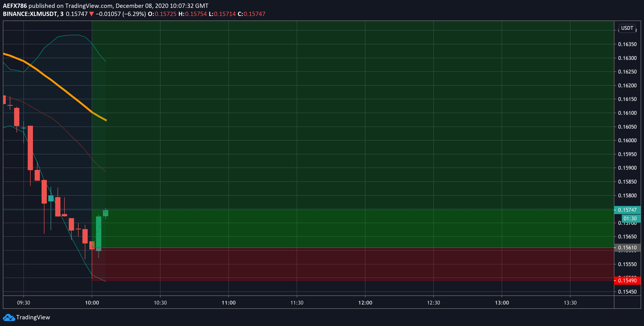644x326 pixels.
Task: Click the 0.16350 price axis label
Action: click(627, 44)
